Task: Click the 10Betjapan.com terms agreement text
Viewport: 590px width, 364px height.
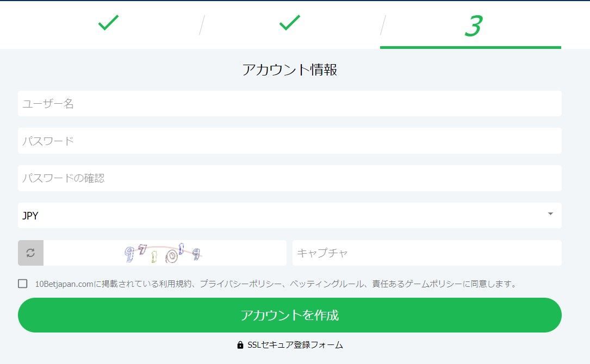Action: pyautogui.click(x=277, y=284)
